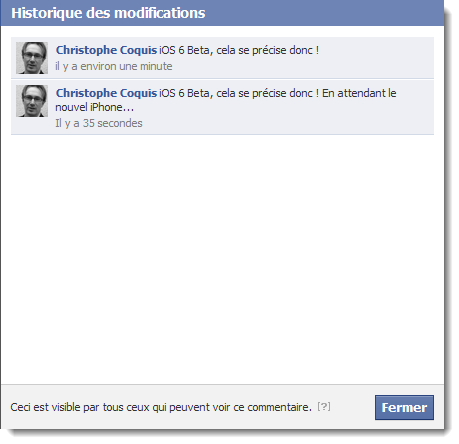459x444 pixels.
Task: Click the 'Ceci est visible par tous' footer notice
Action: click(161, 407)
